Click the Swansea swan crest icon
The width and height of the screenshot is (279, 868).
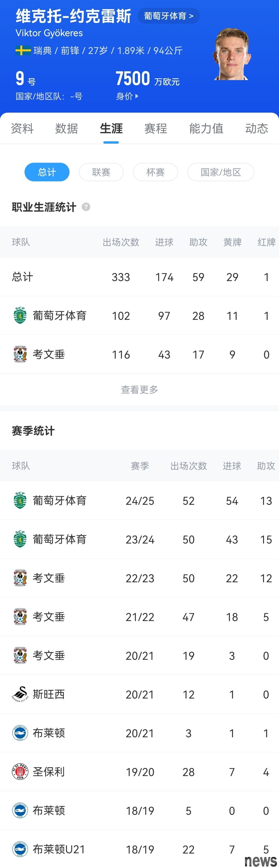(20, 694)
